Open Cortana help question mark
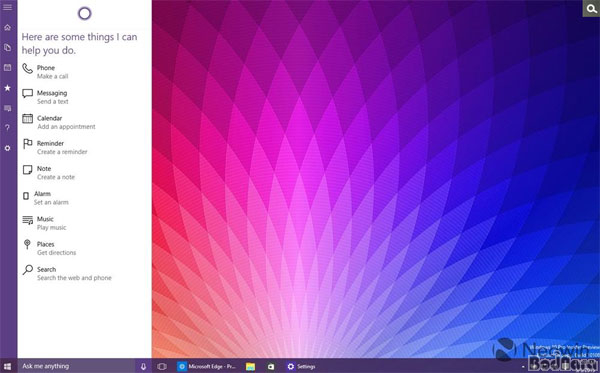This screenshot has height=373, width=600. tap(7, 128)
